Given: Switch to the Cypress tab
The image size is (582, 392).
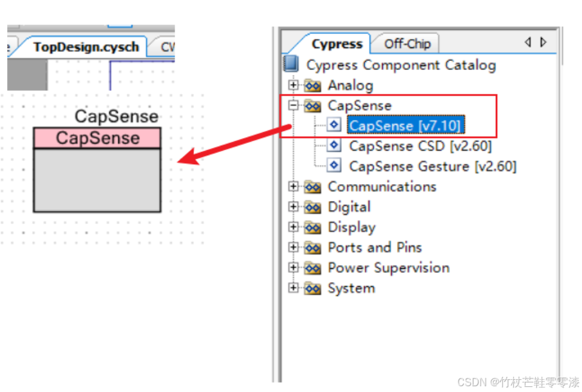Looking at the screenshot, I should [x=337, y=44].
